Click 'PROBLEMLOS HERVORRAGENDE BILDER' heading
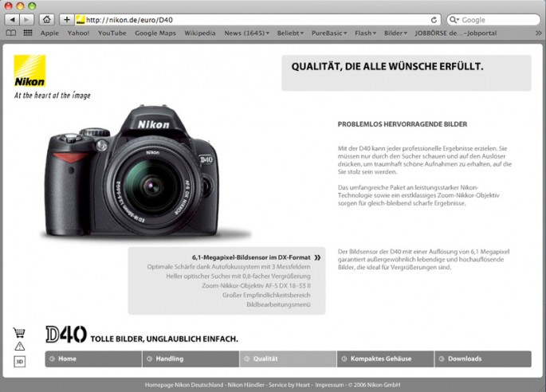Viewport: 546px width, 392px height. click(403, 124)
